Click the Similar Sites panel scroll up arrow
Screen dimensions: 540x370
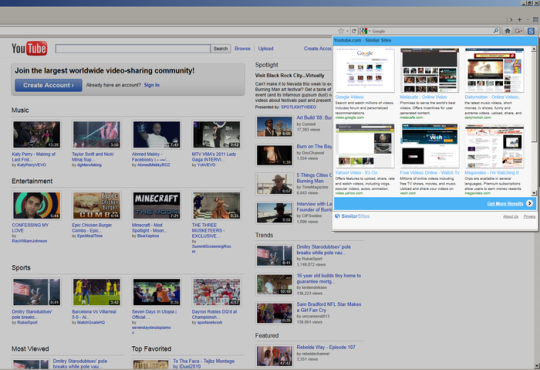click(534, 49)
